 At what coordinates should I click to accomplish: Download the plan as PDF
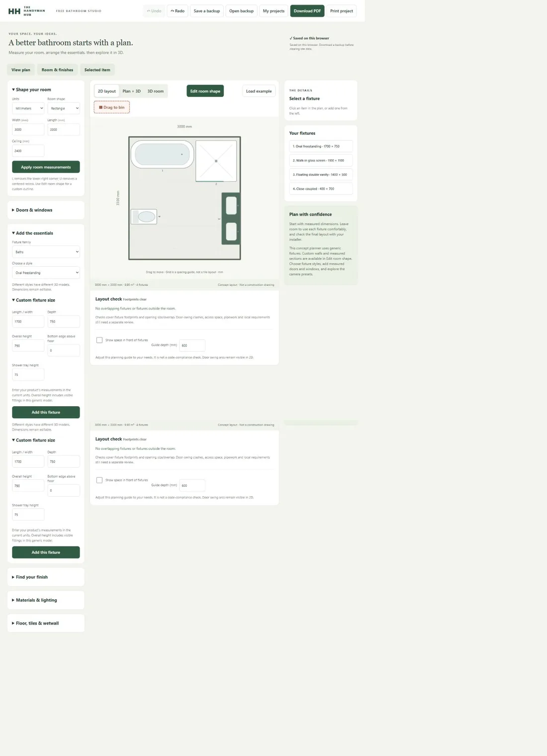tap(307, 11)
